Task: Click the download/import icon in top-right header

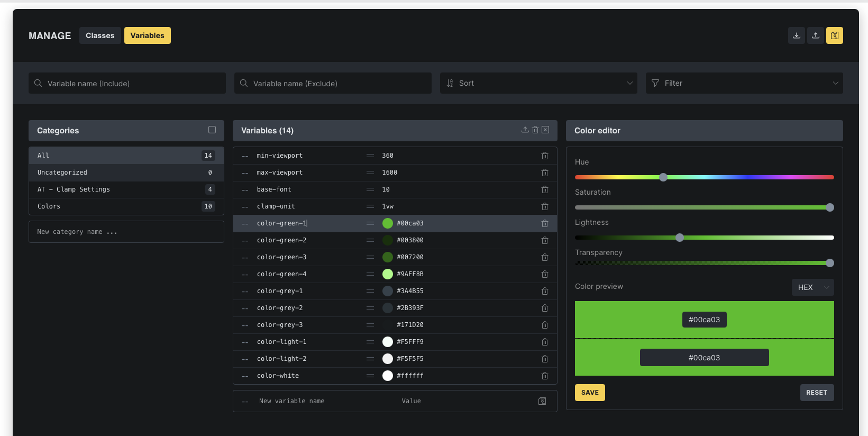Action: pyautogui.click(x=796, y=35)
